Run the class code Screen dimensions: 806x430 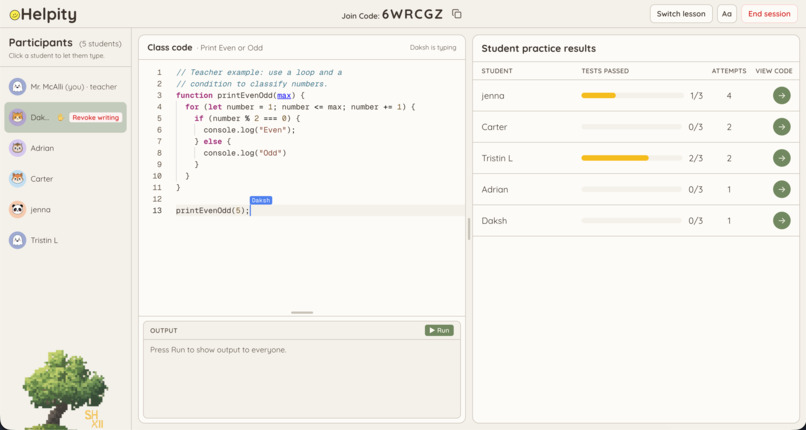pos(439,330)
